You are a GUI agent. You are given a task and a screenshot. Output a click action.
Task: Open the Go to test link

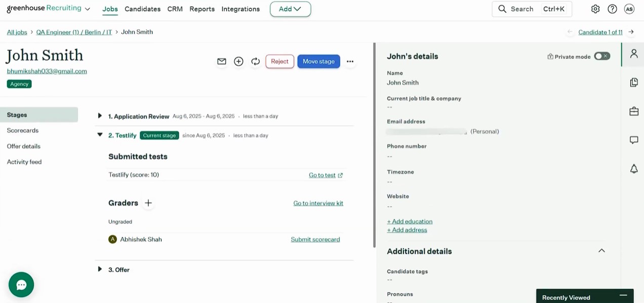coord(326,175)
